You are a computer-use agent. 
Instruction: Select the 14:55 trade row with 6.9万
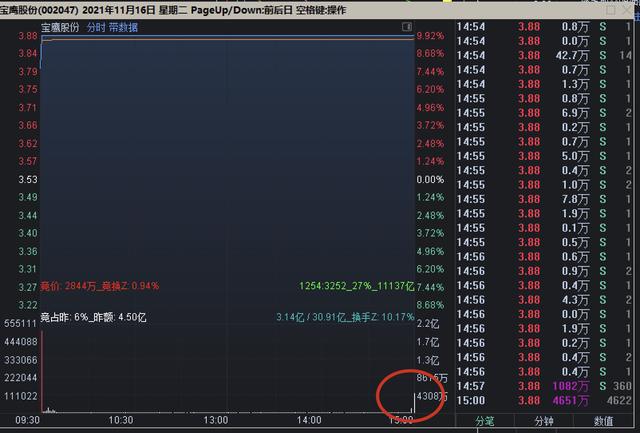(544, 113)
